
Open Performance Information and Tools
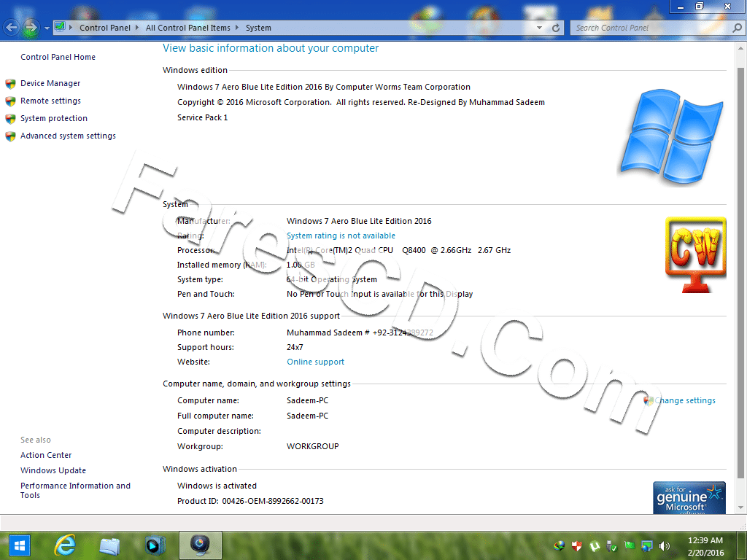pyautogui.click(x=75, y=491)
